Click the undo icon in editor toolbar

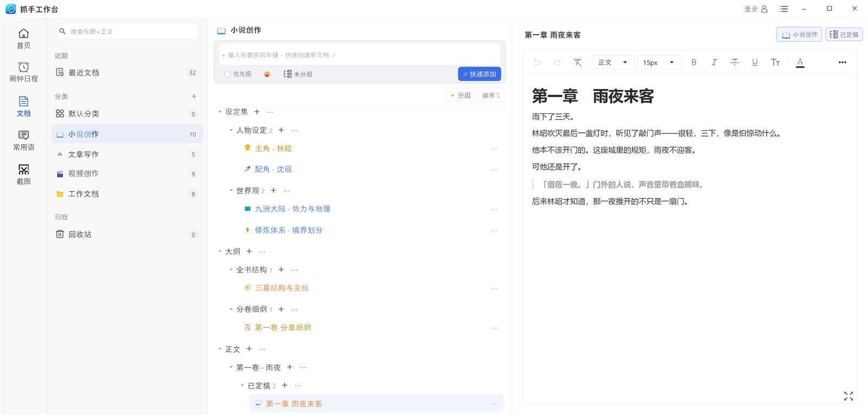537,62
